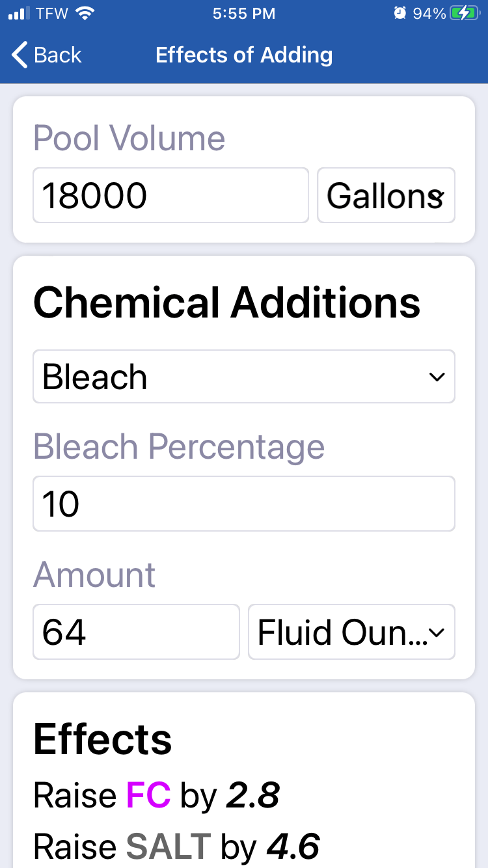Tap the Effects of Adding title
The height and width of the screenshot is (868, 488).
(x=244, y=55)
